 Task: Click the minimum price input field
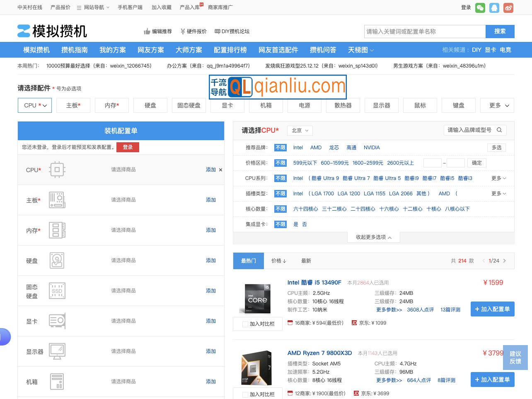coord(432,163)
